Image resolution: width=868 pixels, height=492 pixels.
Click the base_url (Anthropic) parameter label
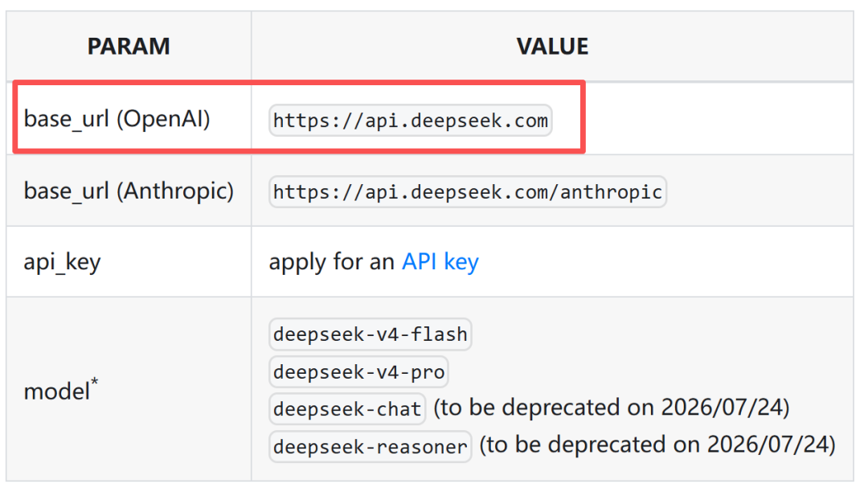click(x=129, y=191)
